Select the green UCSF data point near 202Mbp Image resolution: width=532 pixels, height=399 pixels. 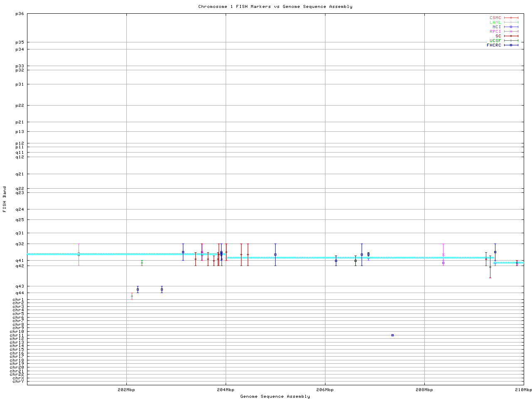(x=142, y=263)
